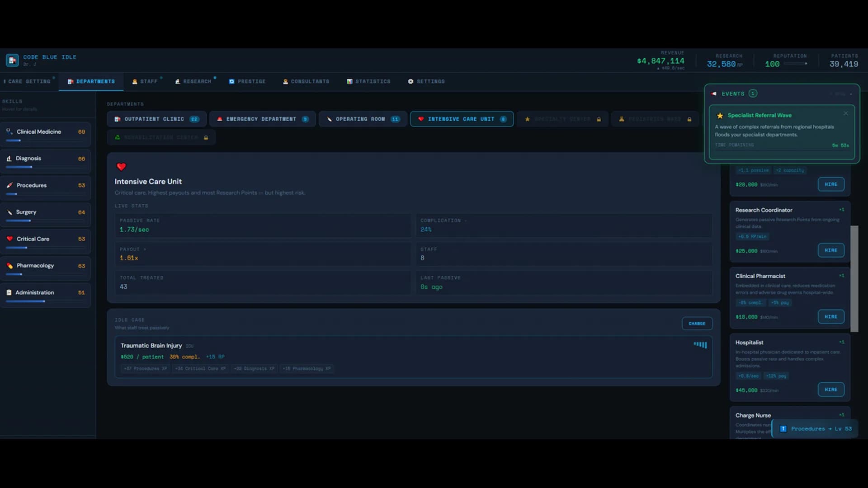This screenshot has height=488, width=868.
Task: Click the lock icon on Rehabilitation Center
Action: (x=206, y=137)
